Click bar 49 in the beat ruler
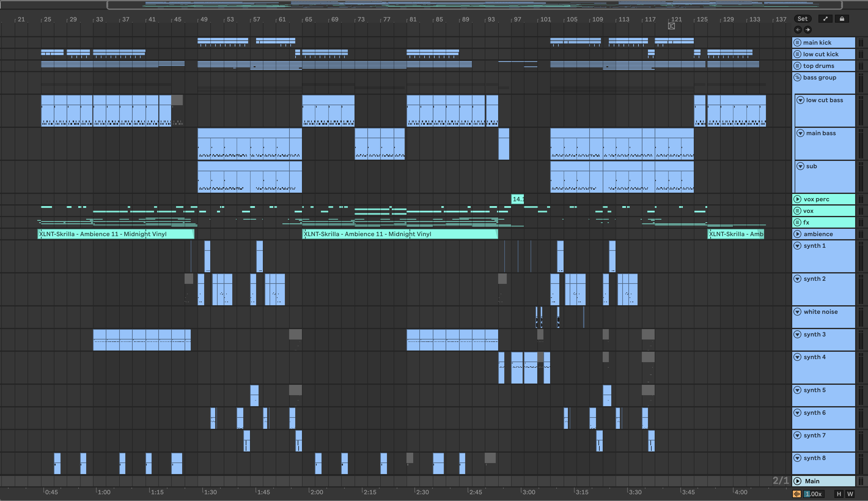Viewport: 868px width, 501px height. (x=204, y=19)
